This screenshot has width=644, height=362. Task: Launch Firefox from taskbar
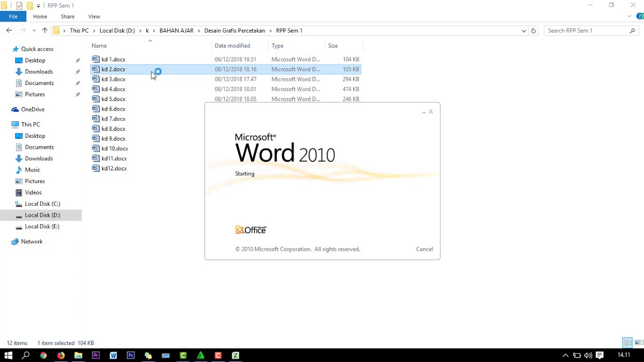(x=61, y=355)
